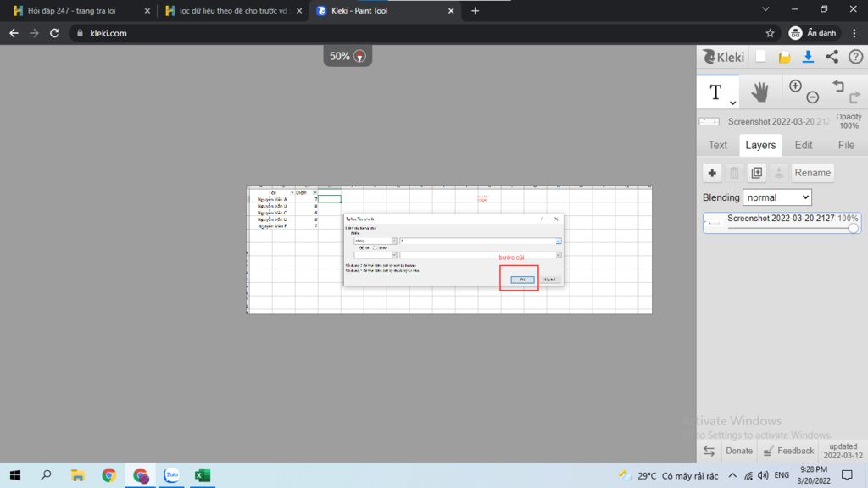Bookmark this page with the star

point(770,33)
